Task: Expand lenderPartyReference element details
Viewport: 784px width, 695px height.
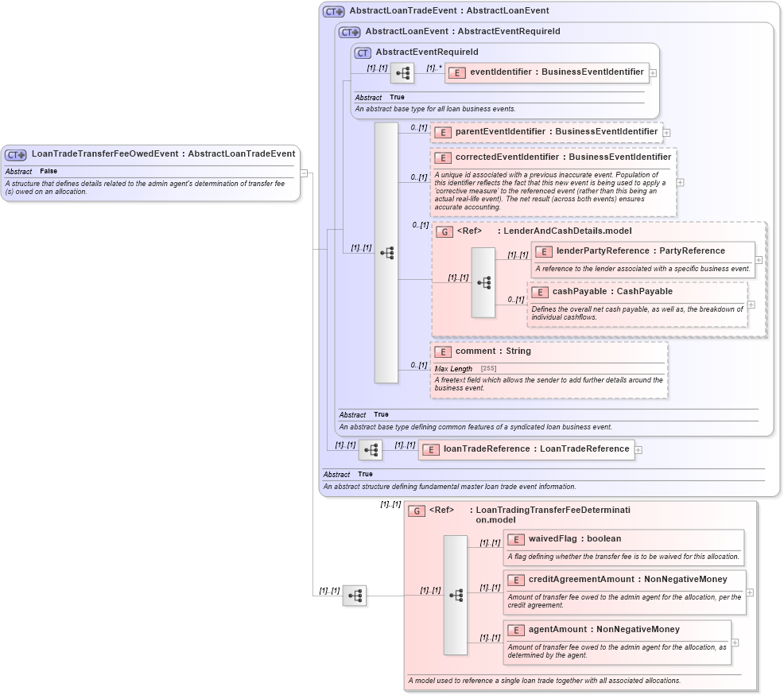Action: click(759, 259)
